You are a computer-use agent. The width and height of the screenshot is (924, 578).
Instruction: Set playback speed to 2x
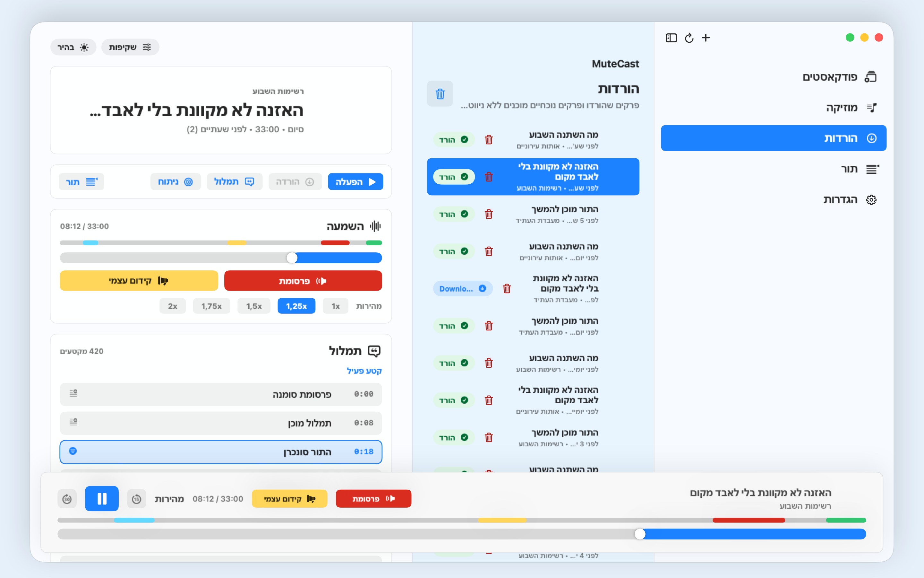click(173, 306)
